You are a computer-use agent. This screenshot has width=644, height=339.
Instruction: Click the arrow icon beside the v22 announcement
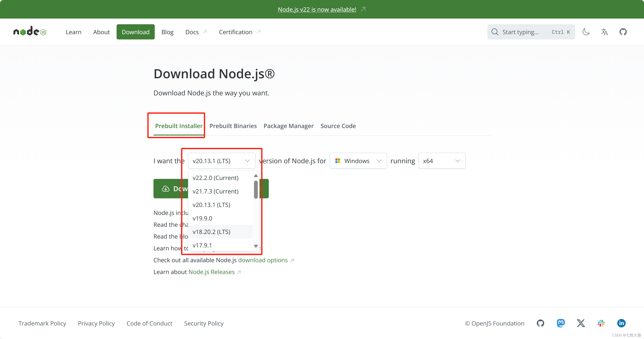click(363, 9)
